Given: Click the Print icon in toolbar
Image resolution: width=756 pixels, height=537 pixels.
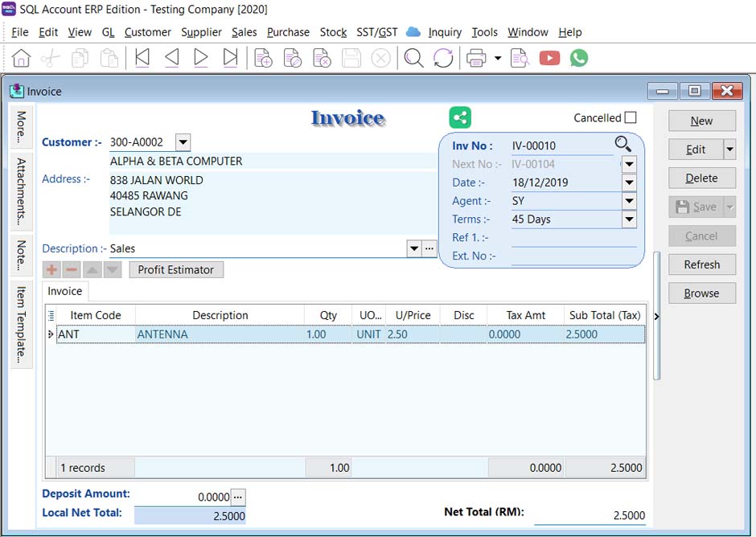Looking at the screenshot, I should click(x=476, y=58).
